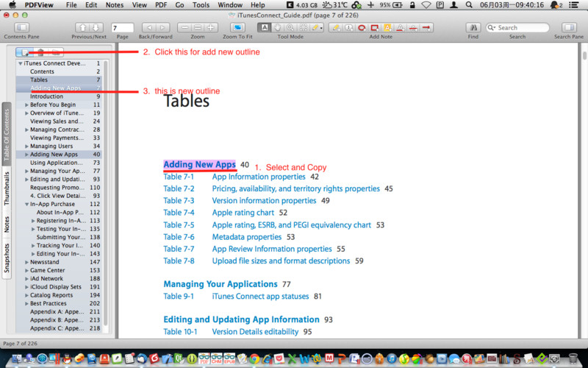Screen dimensions: 588x368
Task: Open the note tool mode dropdown
Action: point(317,27)
